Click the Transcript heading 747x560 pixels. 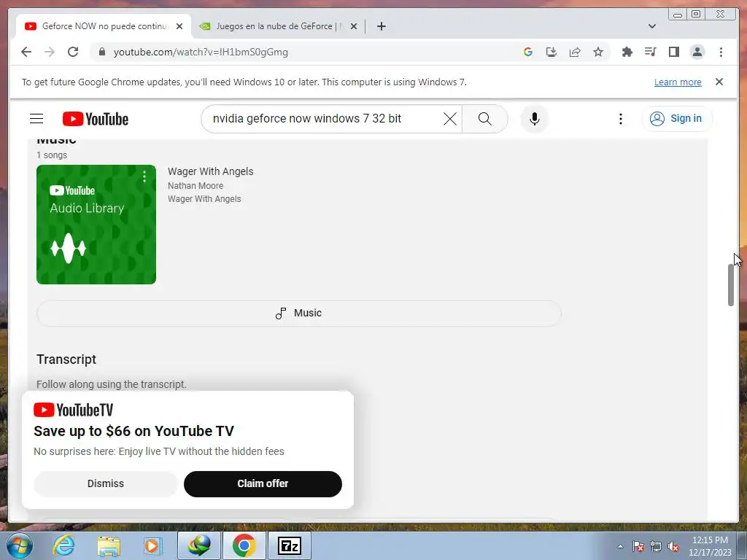click(x=66, y=359)
